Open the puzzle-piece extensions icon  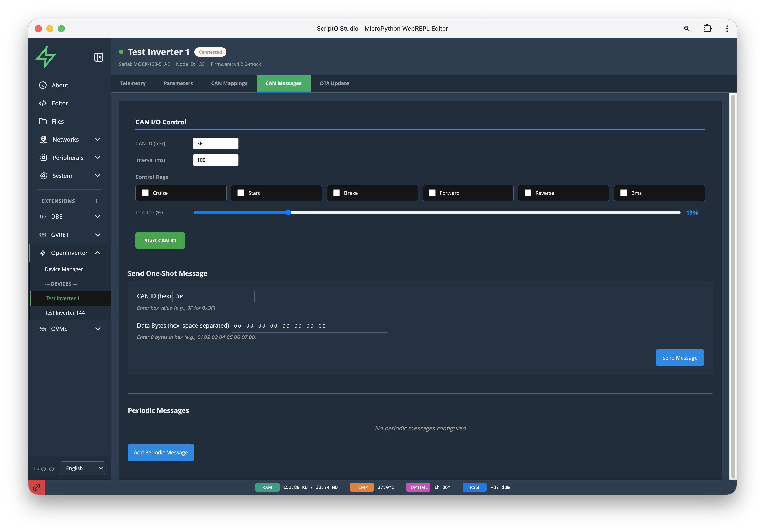707,29
